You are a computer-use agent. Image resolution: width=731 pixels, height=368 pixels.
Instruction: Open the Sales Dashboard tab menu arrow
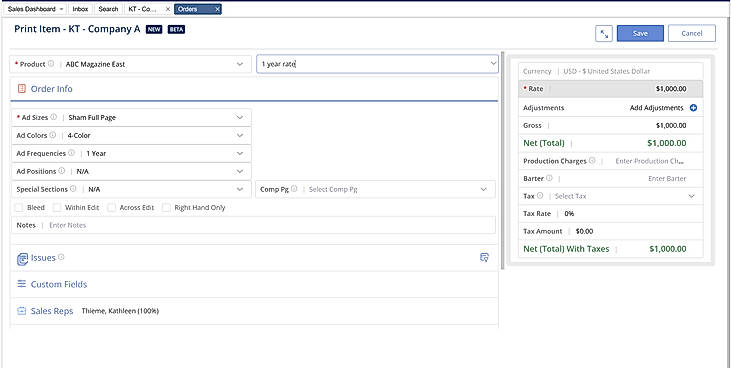[62, 9]
